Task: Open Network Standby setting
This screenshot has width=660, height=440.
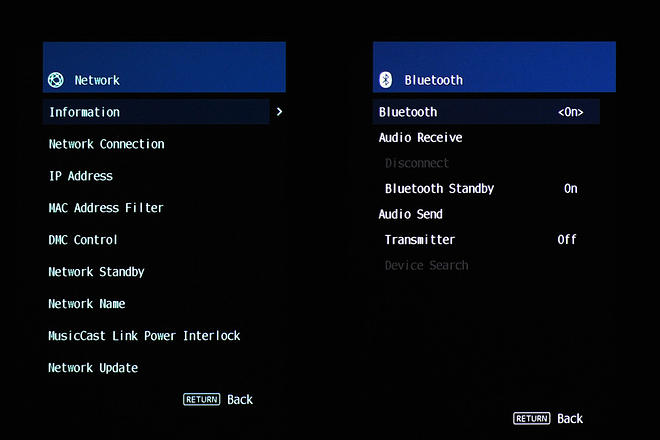Action: 96,272
